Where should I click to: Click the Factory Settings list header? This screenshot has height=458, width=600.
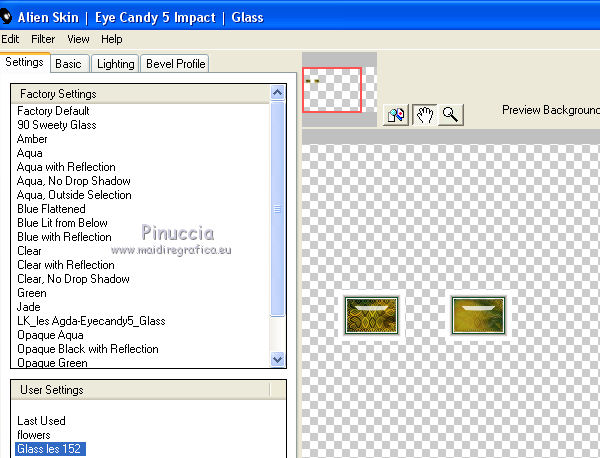140,94
